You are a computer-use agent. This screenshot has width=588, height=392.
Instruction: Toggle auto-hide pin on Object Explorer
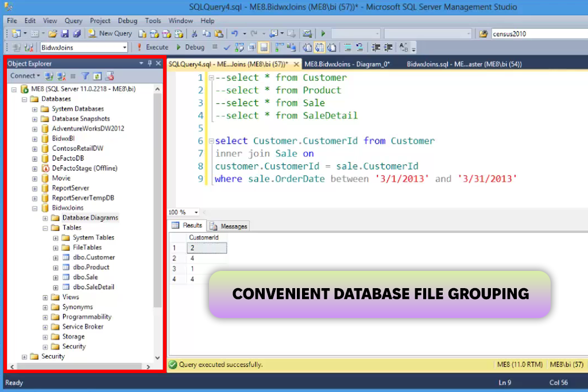click(150, 63)
